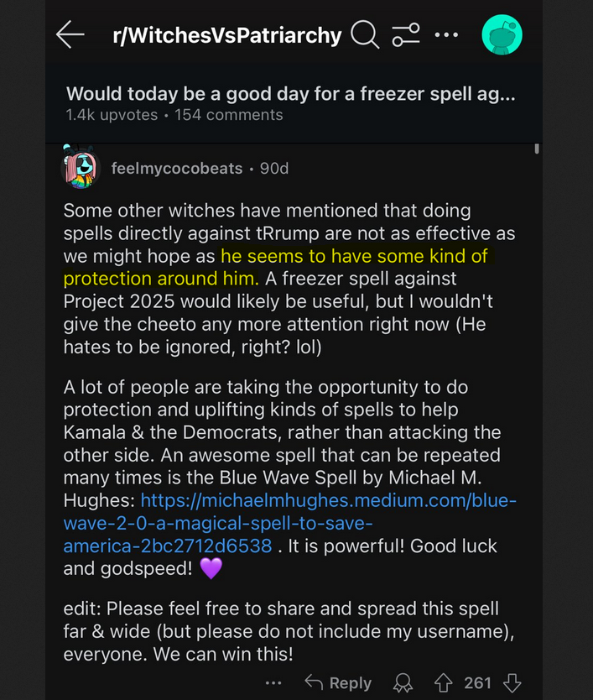This screenshot has width=593, height=700.
Task: Give an award to the comment
Action: (403, 683)
